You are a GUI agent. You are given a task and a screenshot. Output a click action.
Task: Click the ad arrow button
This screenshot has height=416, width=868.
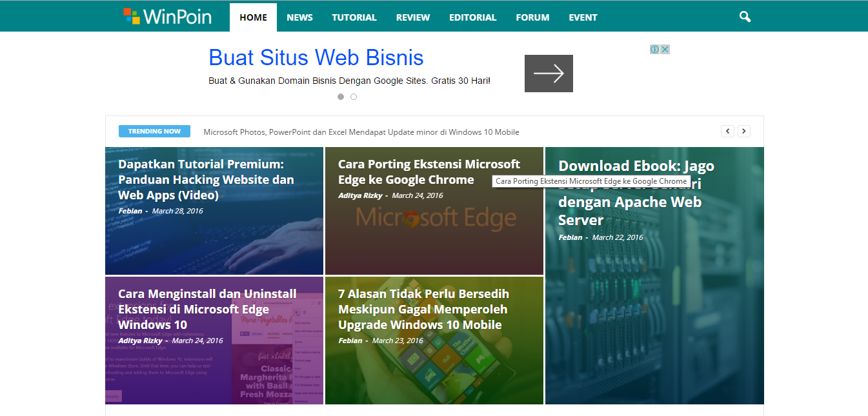pos(549,74)
